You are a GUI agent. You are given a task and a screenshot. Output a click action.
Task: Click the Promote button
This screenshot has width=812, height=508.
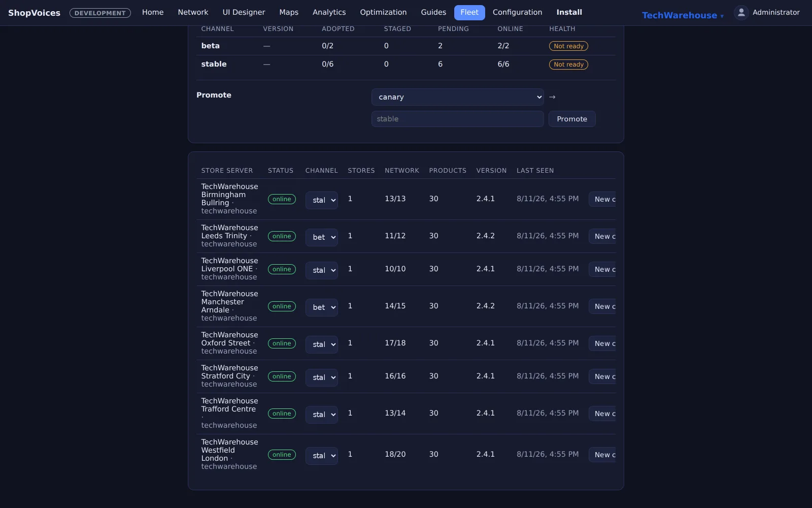[572, 119]
